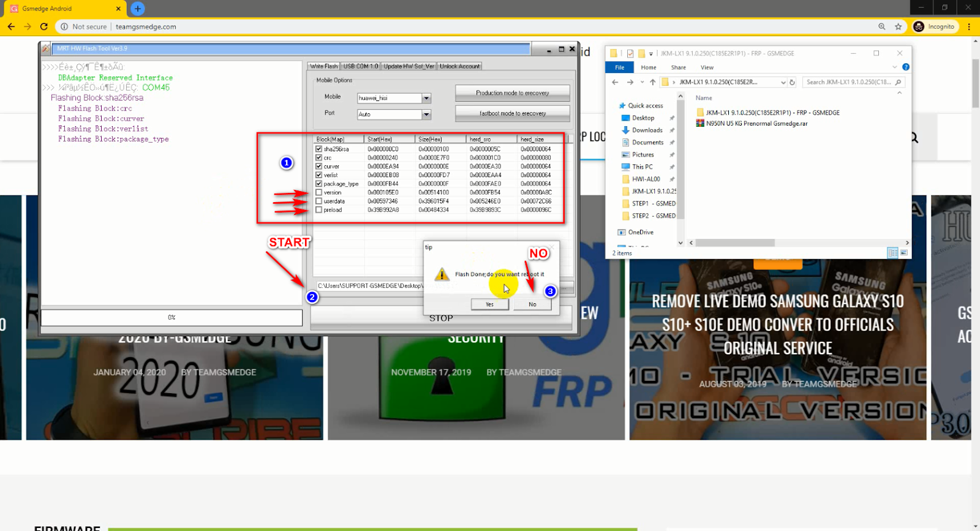Open Explorer File menu
980x531 pixels.
[620, 67]
